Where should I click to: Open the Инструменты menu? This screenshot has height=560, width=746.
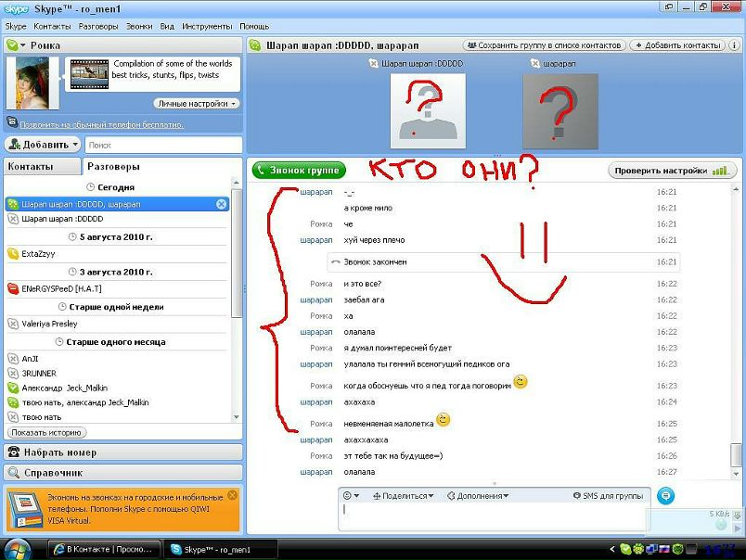207,27
